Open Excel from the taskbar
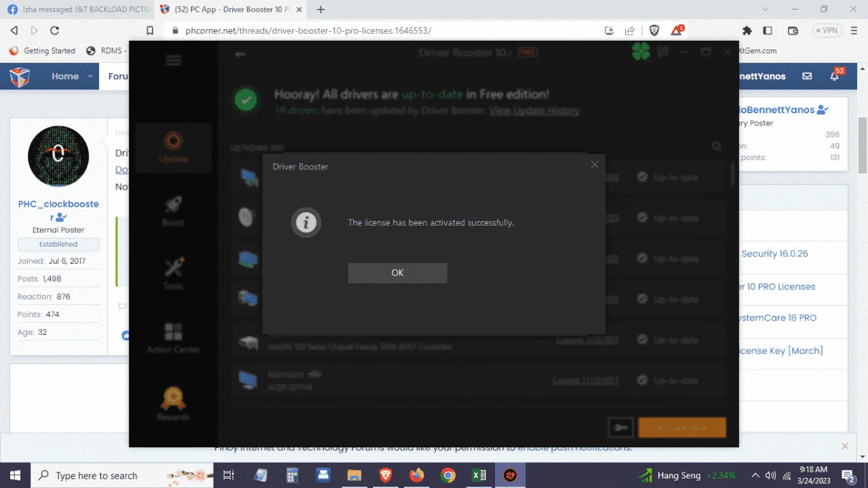Screen dimensions: 868x488 [x=479, y=475]
